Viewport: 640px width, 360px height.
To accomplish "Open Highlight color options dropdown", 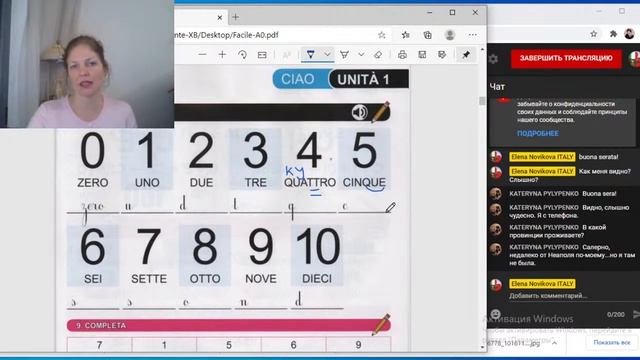I will coord(361,54).
